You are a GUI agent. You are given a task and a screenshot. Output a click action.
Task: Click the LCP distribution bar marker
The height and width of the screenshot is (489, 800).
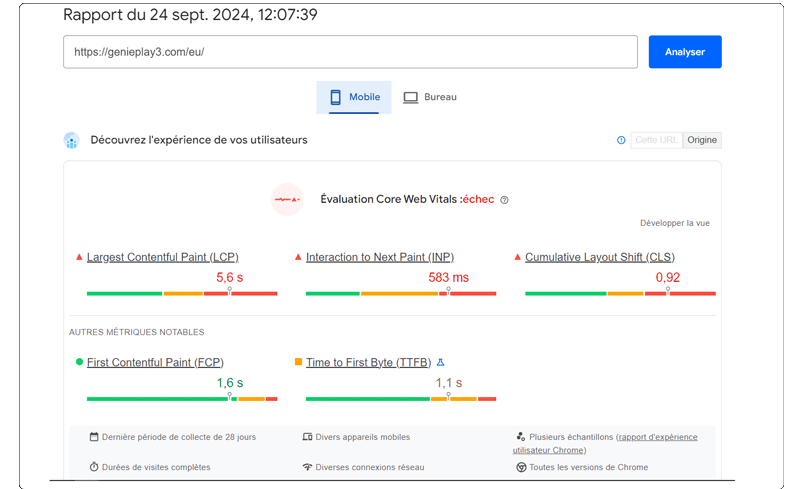pos(229,291)
